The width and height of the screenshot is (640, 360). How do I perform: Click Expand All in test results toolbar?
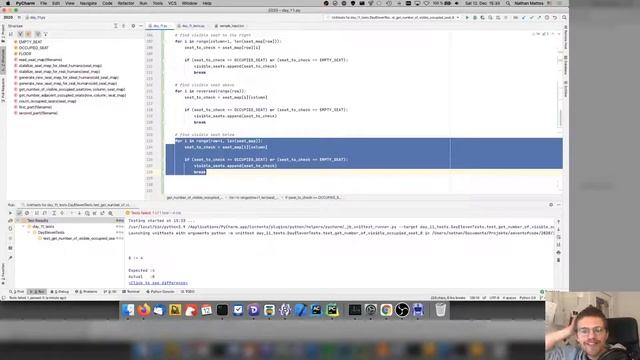(54, 213)
